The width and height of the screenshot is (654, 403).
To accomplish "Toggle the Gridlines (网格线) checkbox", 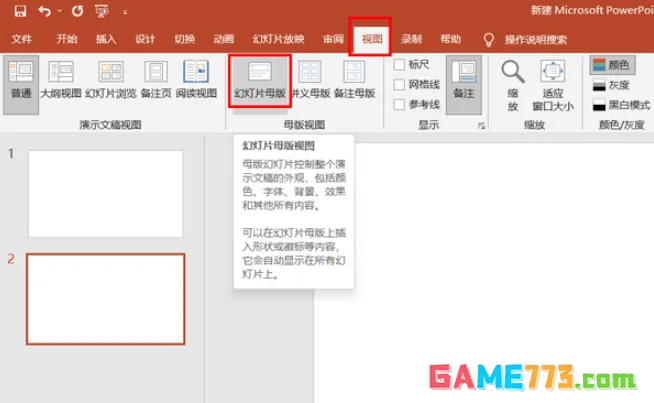I will point(400,85).
